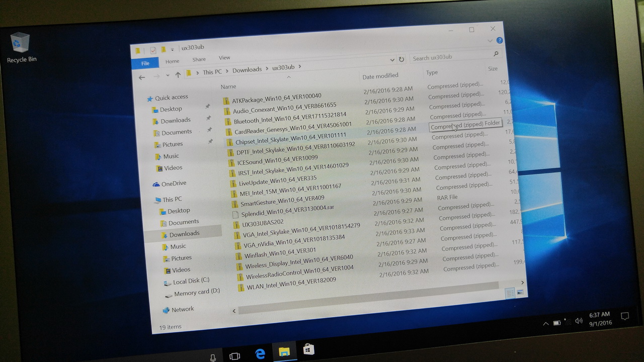644x362 pixels.
Task: Select the VGA_nVidia_Win10_64 file name
Action: pyautogui.click(x=294, y=241)
